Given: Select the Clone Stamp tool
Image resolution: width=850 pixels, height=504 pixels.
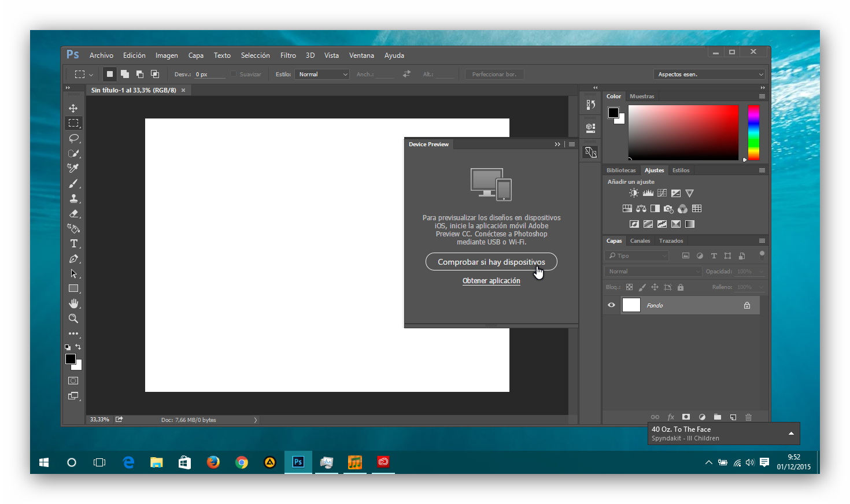Looking at the screenshot, I should (73, 198).
